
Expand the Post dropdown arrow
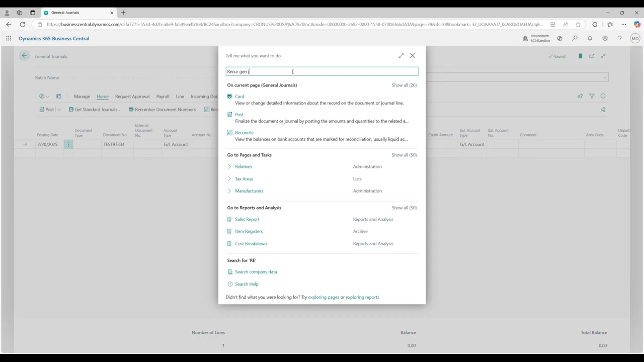(59, 110)
